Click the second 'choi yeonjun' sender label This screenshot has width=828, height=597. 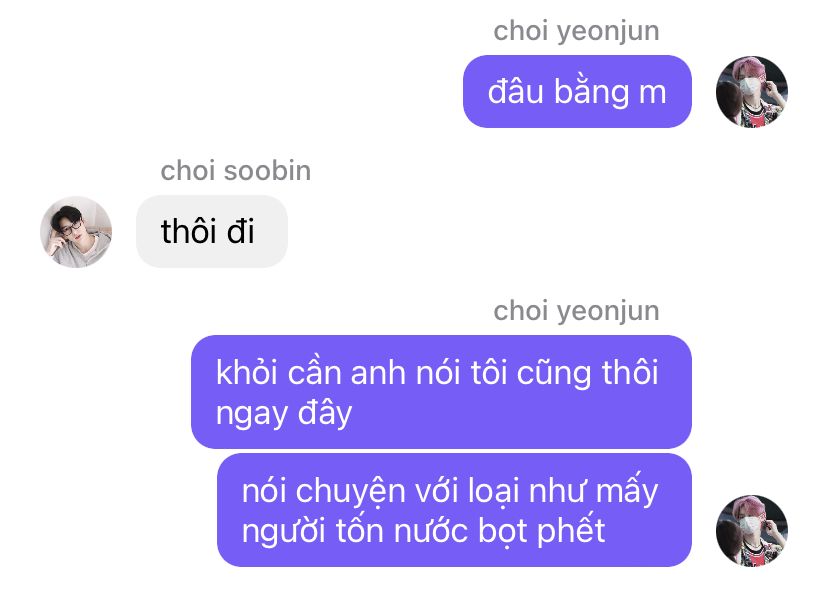click(x=576, y=311)
